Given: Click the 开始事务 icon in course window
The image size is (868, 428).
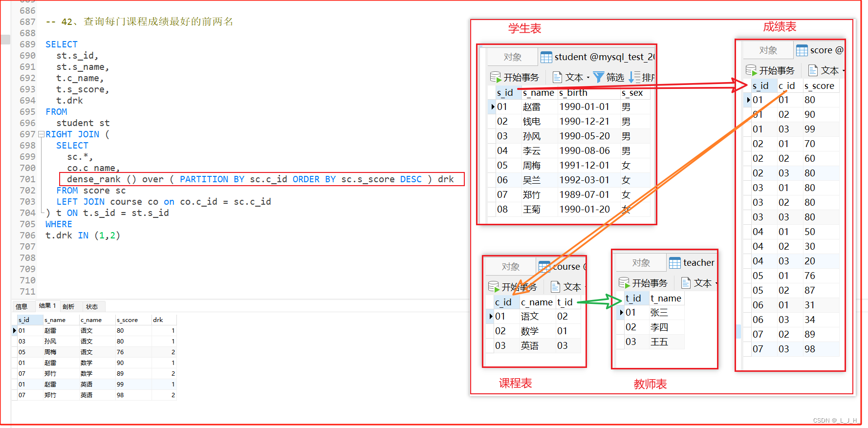Looking at the screenshot, I should [x=494, y=287].
